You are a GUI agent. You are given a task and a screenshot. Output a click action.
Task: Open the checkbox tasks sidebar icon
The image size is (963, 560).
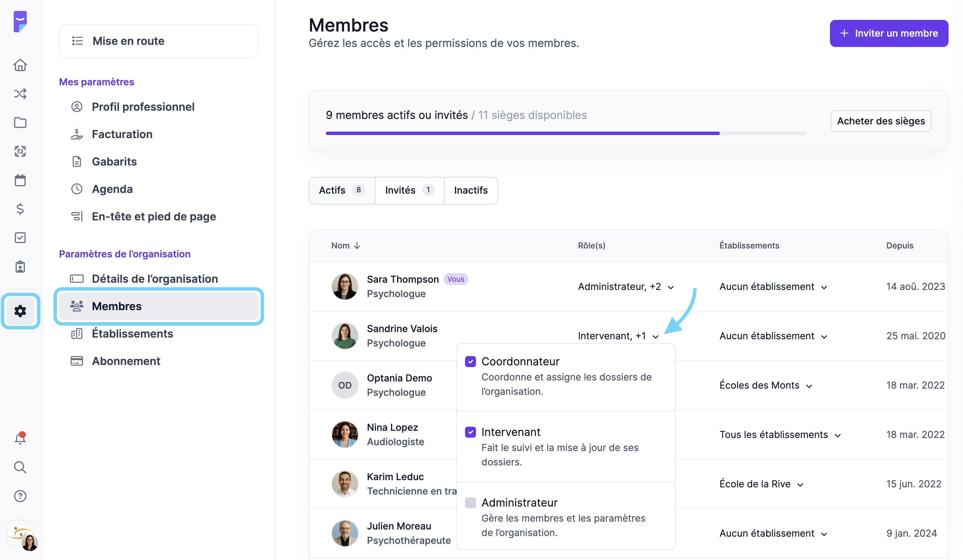20,238
